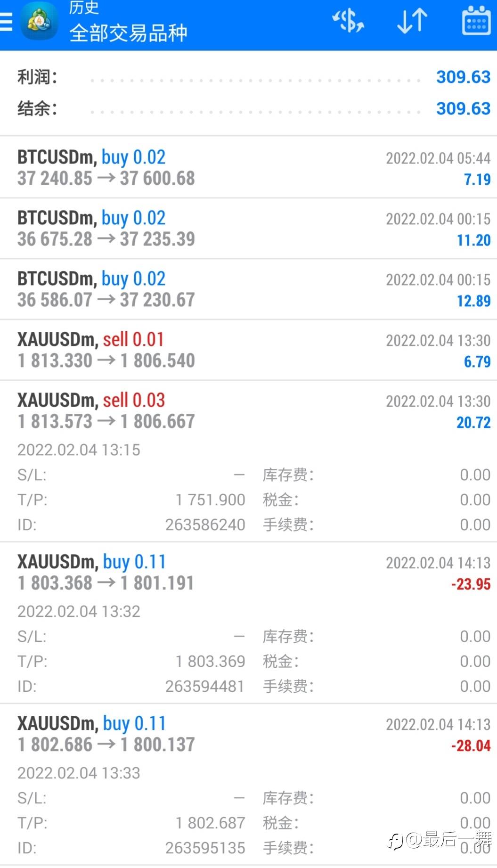The width and height of the screenshot is (497, 868).
Task: Expand the BTCUSDm trade at 05:44
Action: coord(248,168)
